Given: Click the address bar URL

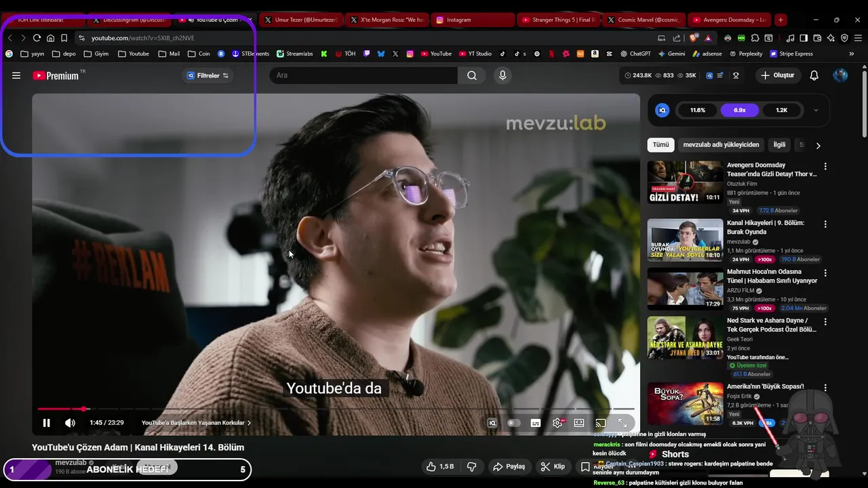Looking at the screenshot, I should (x=143, y=38).
